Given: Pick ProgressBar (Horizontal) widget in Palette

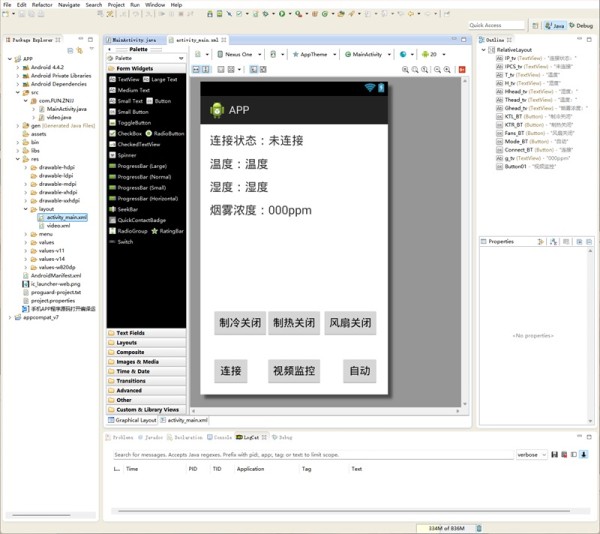Looking at the screenshot, I should click(x=144, y=199).
